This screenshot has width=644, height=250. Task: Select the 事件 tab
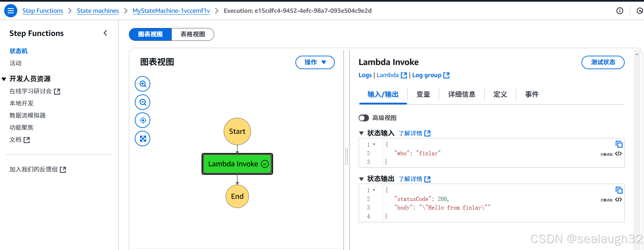pos(532,94)
